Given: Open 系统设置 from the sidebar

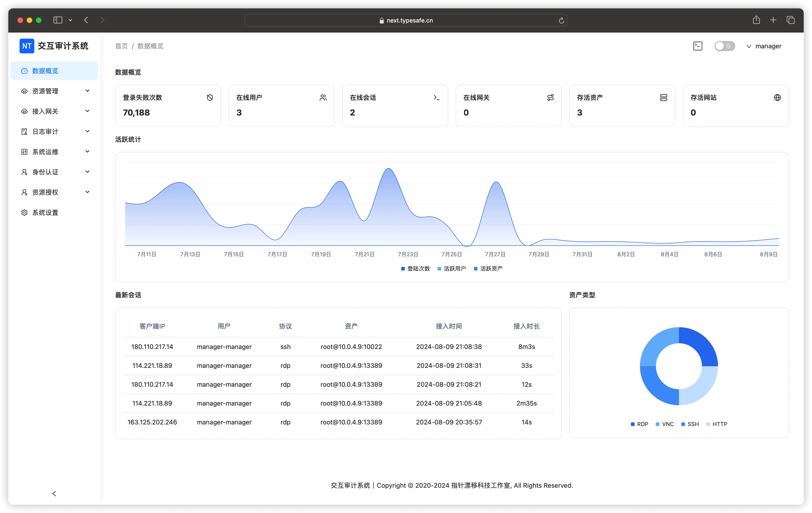Looking at the screenshot, I should pos(45,213).
